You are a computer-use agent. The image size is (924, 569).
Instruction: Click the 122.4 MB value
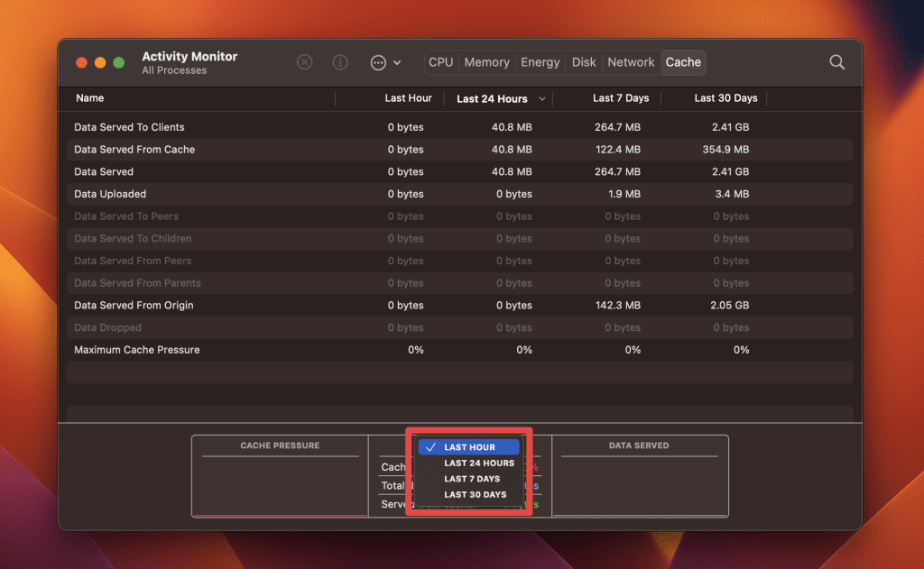coord(617,150)
